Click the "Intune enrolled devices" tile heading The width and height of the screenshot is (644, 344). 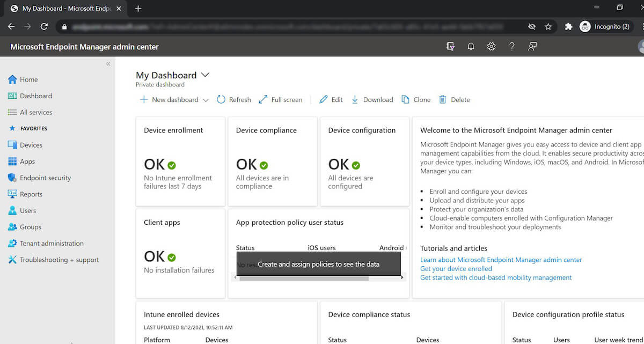pos(182,314)
